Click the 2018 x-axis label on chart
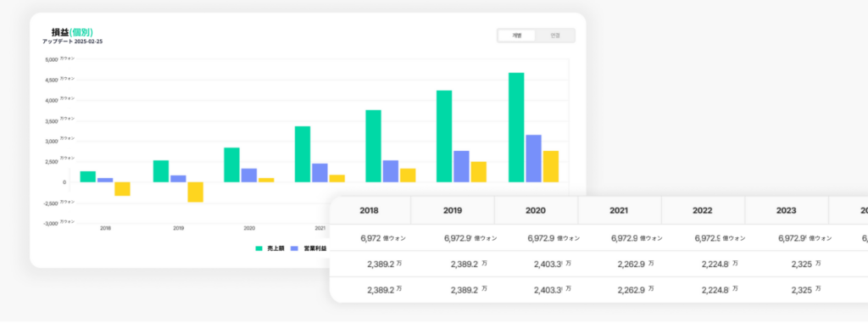This screenshot has width=868, height=323. (105, 228)
